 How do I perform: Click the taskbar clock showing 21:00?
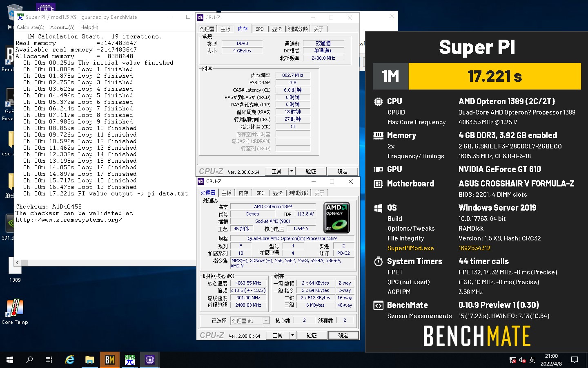coord(551,360)
